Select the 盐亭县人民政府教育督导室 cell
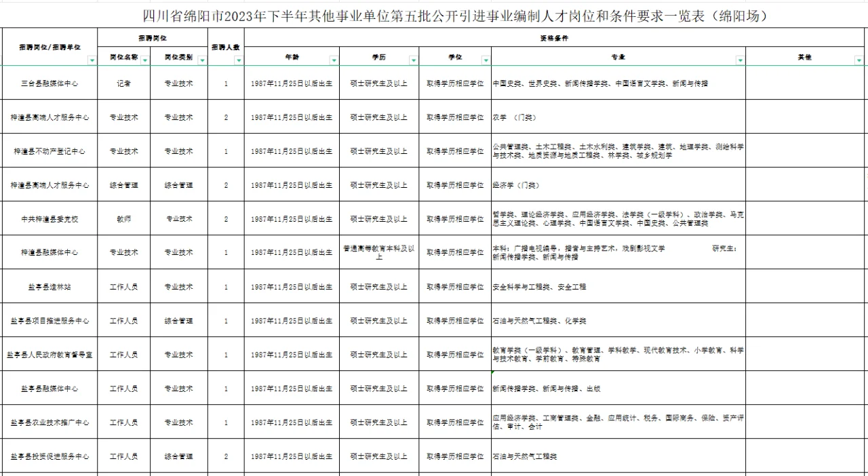The image size is (868, 476). coord(49,355)
